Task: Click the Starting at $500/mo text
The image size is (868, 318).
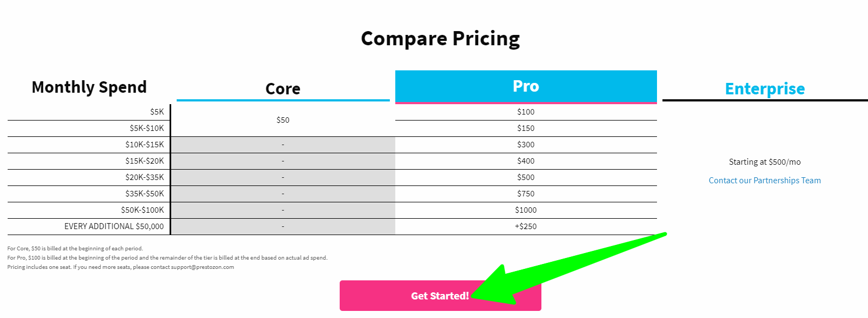Action: 764,162
